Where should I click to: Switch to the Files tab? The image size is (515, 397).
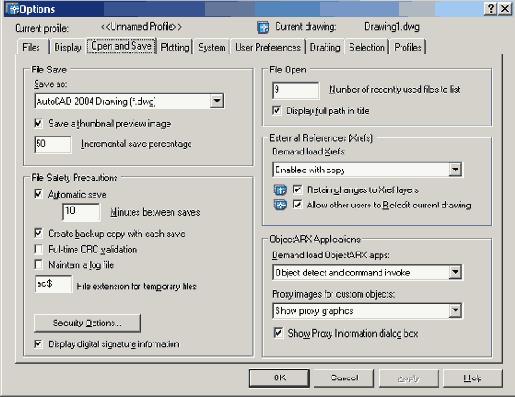(x=32, y=47)
